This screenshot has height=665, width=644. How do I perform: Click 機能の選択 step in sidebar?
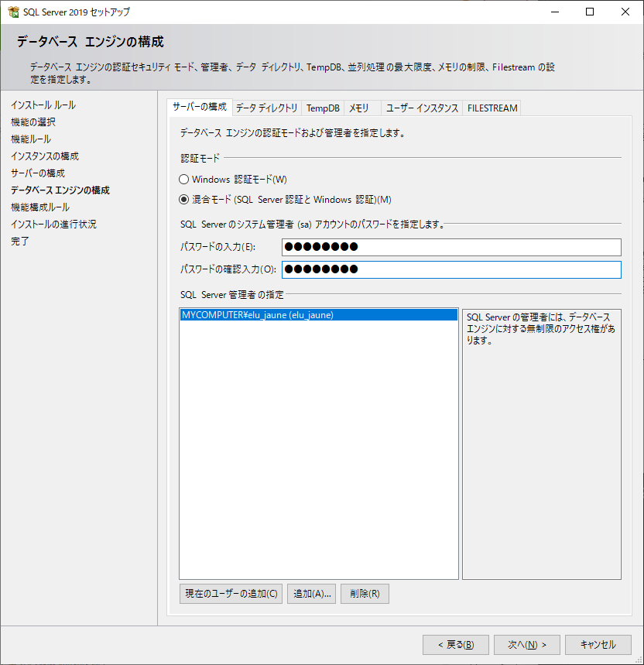click(33, 122)
